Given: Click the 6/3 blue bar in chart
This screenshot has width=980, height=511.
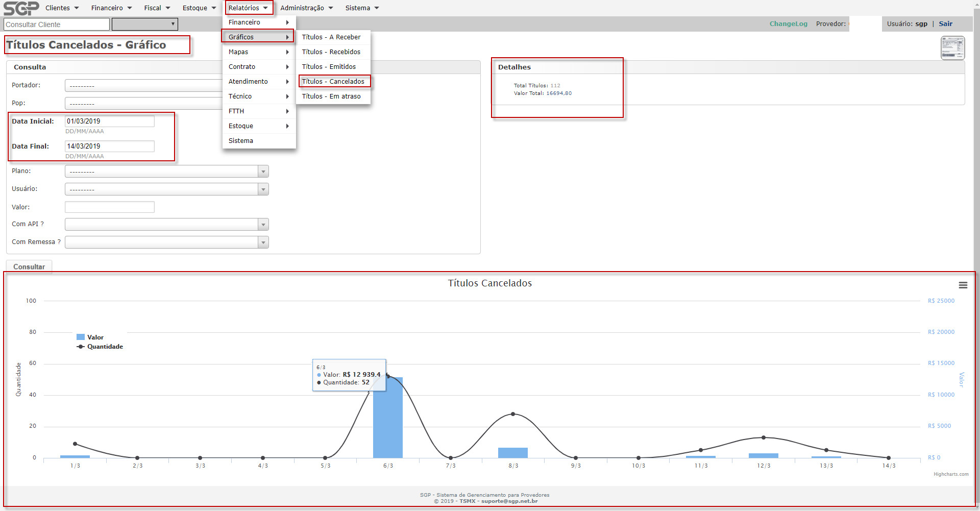Looking at the screenshot, I should [387, 419].
